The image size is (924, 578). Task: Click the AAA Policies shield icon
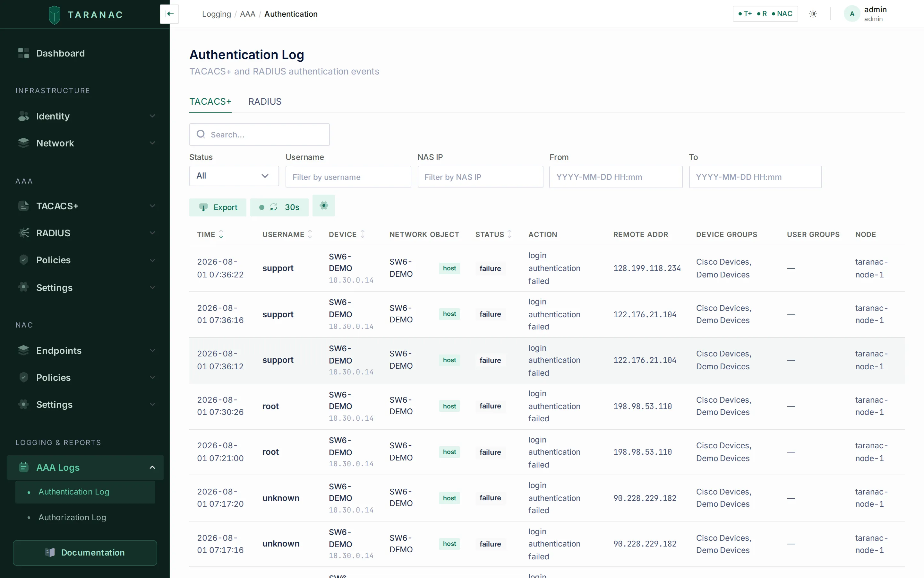[x=24, y=260]
